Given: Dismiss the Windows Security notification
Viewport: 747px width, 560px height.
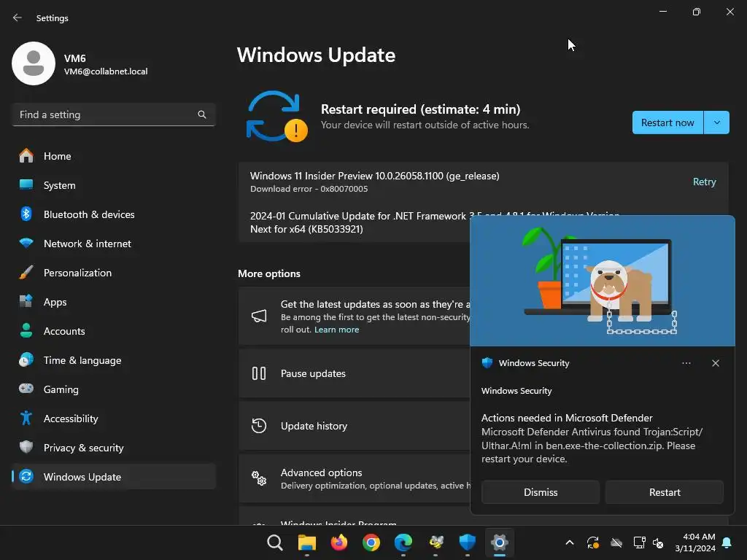Looking at the screenshot, I should (541, 492).
